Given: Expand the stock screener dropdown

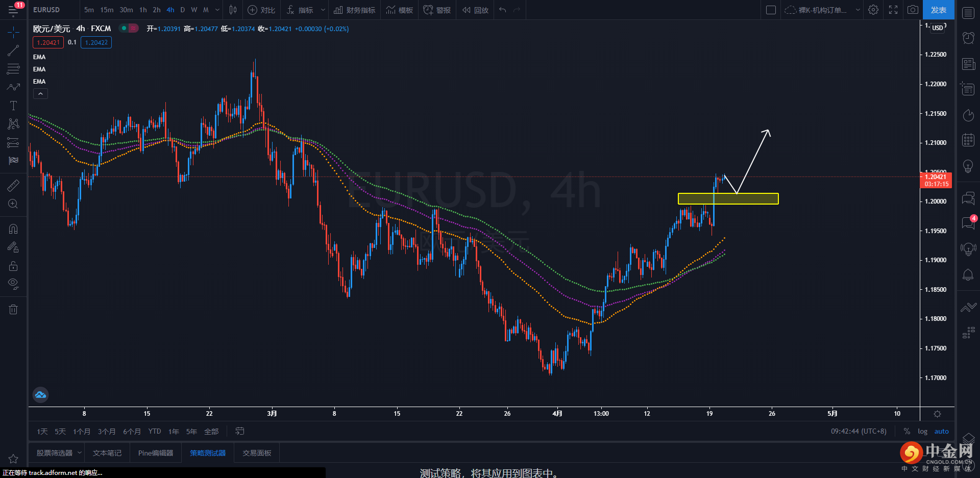Looking at the screenshot, I should [x=80, y=452].
